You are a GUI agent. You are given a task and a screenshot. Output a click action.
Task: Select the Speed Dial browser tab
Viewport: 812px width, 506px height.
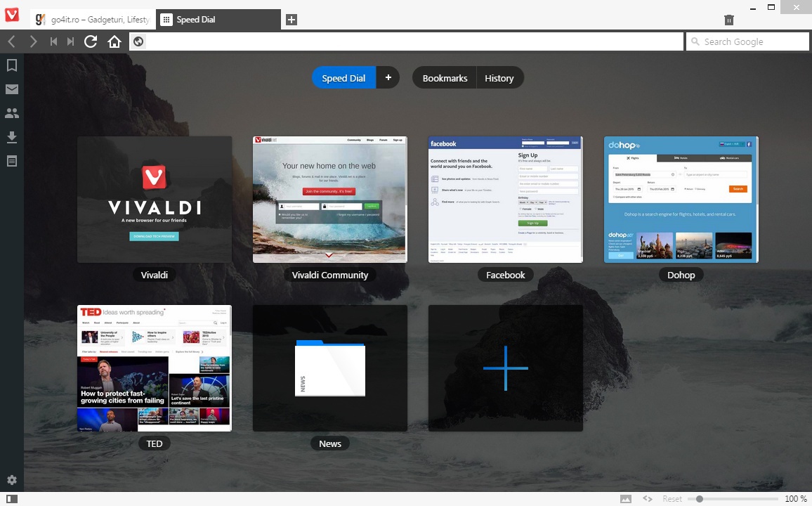[x=218, y=20]
